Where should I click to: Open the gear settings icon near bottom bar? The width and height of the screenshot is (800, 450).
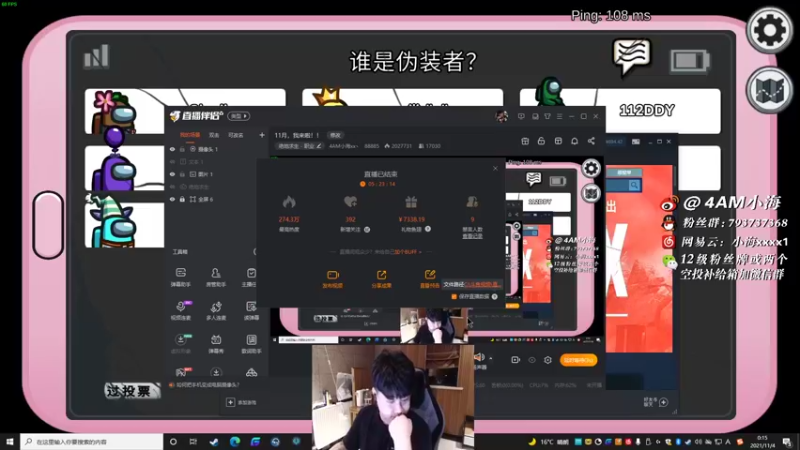coord(547,360)
